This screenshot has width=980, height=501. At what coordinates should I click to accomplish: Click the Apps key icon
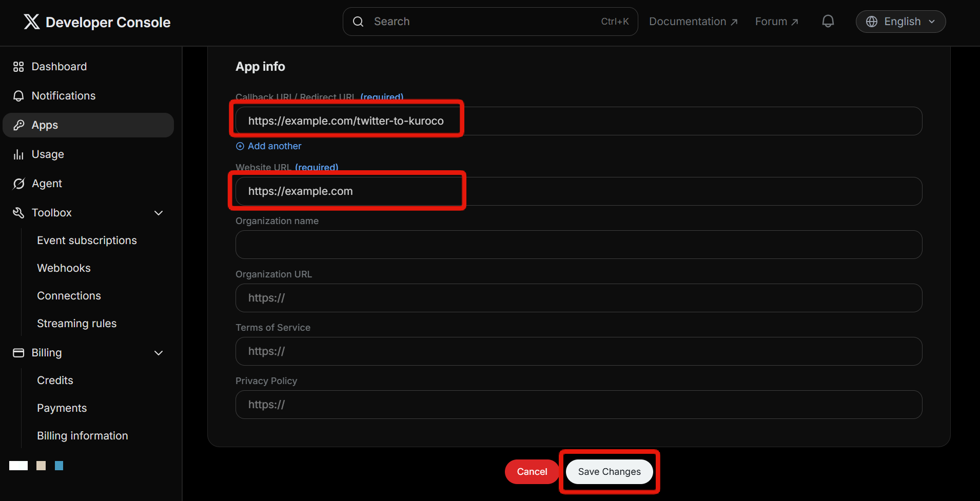[x=18, y=125]
